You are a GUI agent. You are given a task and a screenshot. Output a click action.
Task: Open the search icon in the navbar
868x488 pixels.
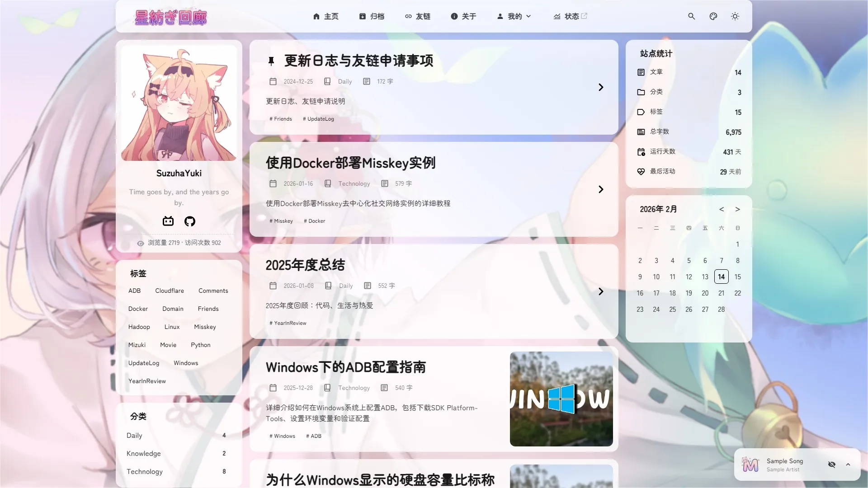[x=691, y=16]
